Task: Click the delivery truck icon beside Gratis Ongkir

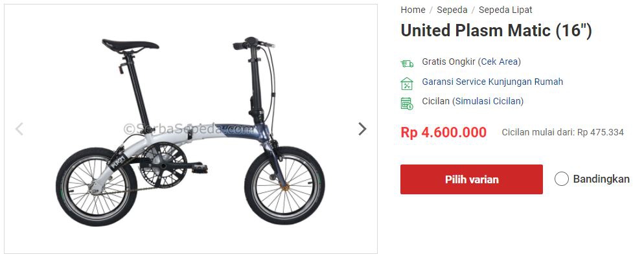Action: (x=407, y=63)
